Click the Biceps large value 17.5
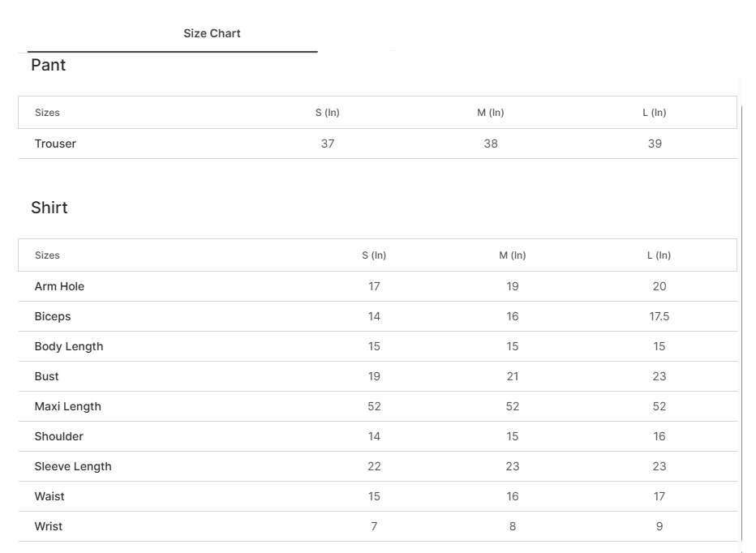 (x=659, y=316)
